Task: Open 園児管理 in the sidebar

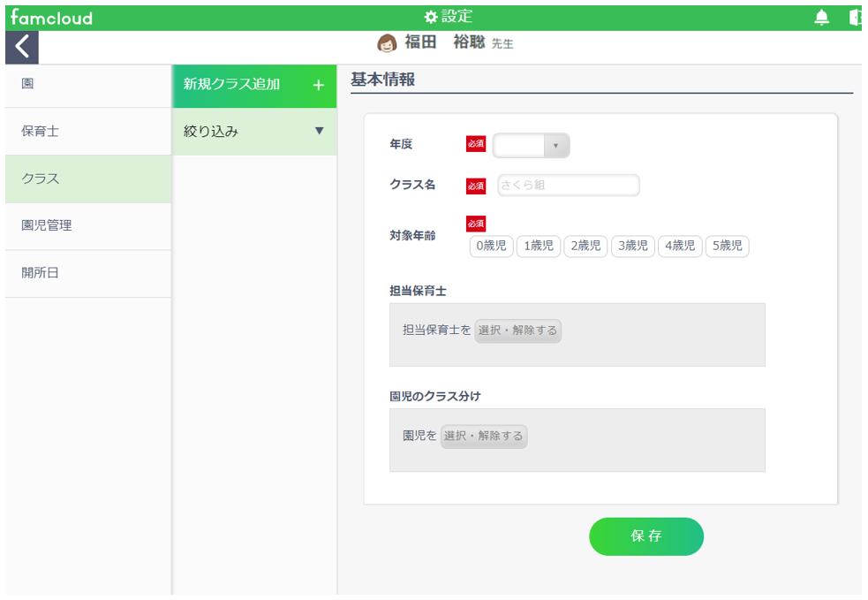Action: [x=88, y=226]
